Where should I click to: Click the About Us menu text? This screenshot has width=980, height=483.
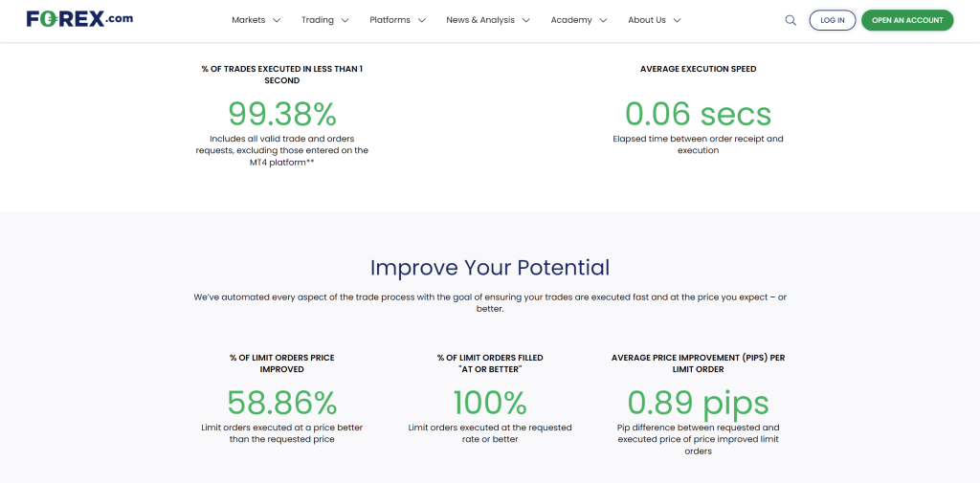(x=647, y=20)
